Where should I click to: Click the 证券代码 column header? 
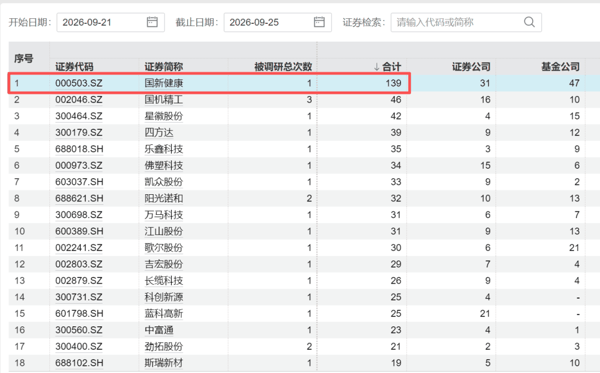click(74, 67)
